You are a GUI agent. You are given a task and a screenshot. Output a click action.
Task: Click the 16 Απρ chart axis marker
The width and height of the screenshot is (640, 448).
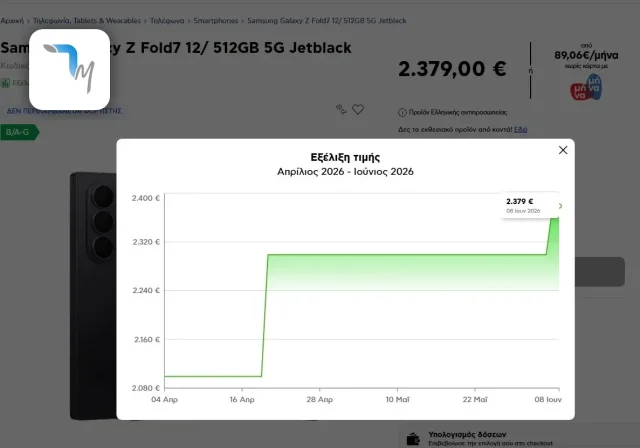(x=242, y=399)
